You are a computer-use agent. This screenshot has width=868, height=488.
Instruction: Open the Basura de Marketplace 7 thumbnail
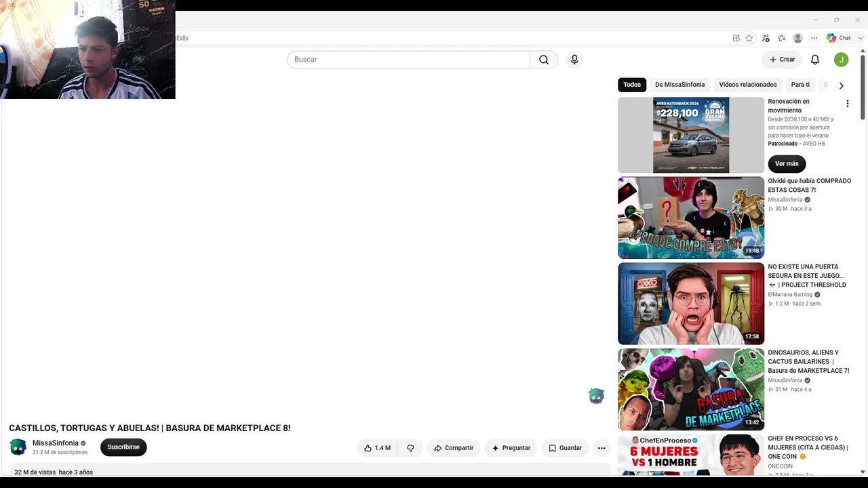[x=691, y=390]
